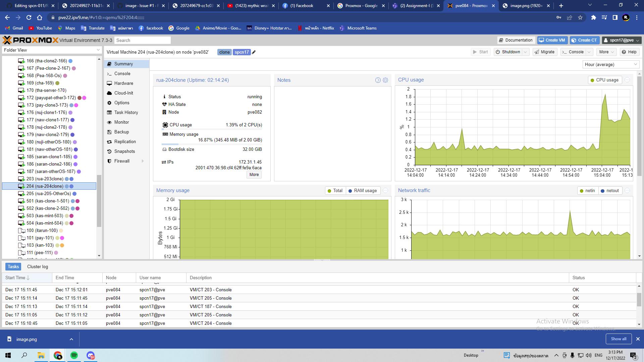The width and height of the screenshot is (644, 362).
Task: Toggle CPU usage legend series
Action: (605, 80)
